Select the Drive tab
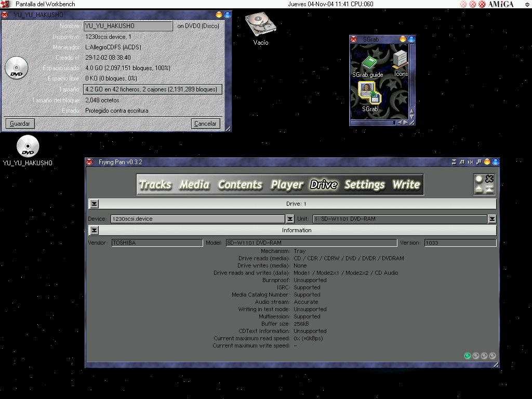Viewport: 532px width, 399px height. (x=324, y=184)
